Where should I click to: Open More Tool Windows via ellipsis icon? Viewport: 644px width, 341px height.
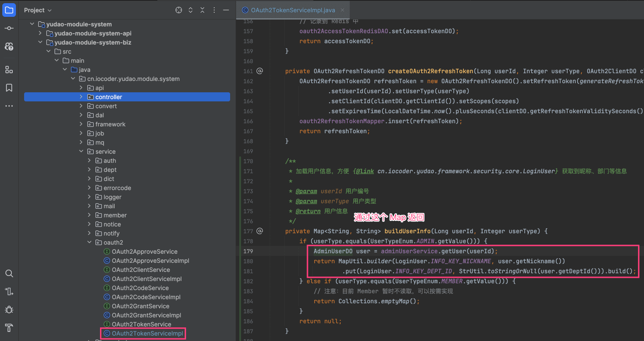point(10,106)
